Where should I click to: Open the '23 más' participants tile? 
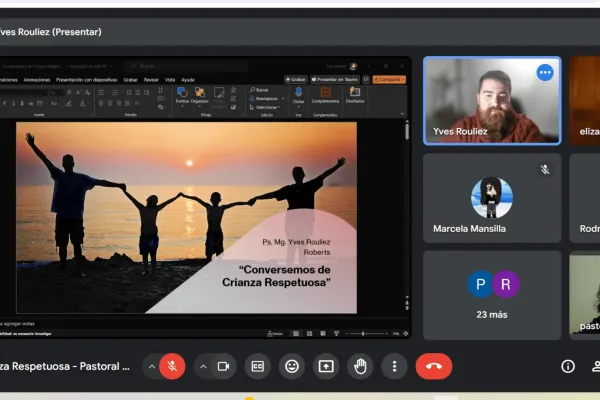[x=492, y=296]
